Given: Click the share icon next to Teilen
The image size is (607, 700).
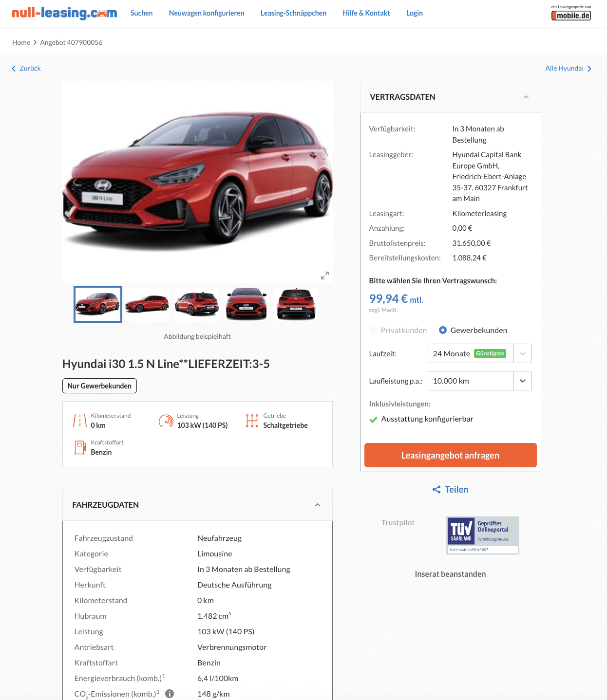Looking at the screenshot, I should pos(436,490).
